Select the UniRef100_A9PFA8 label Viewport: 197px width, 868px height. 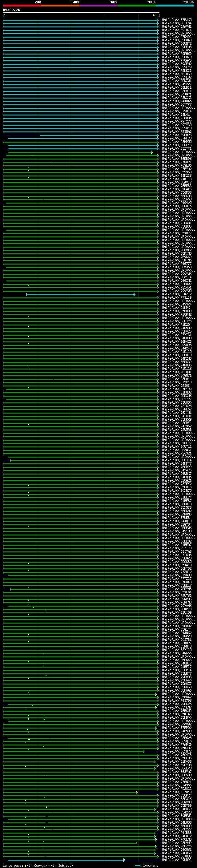pos(176,47)
